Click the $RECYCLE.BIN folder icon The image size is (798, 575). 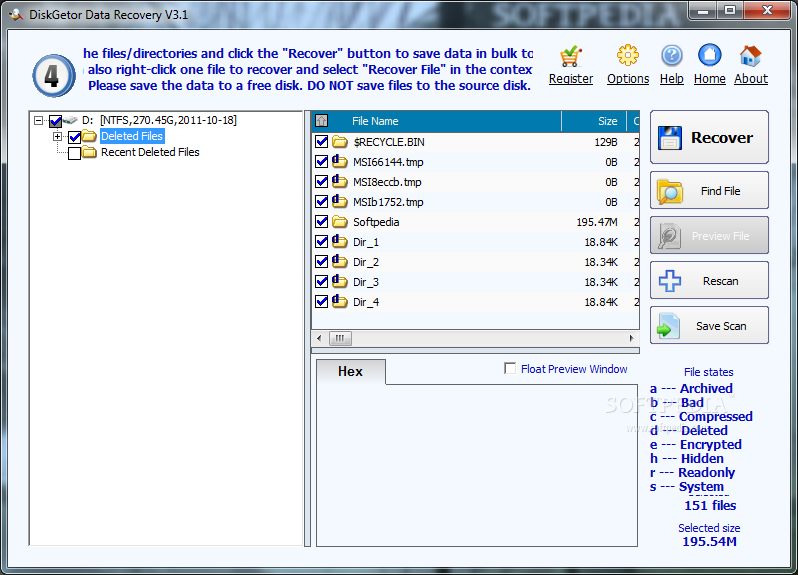coord(339,141)
